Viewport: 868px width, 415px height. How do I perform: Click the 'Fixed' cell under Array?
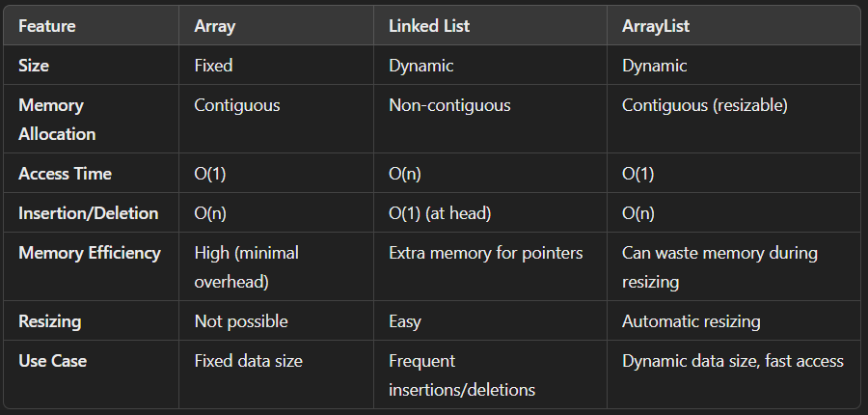[x=215, y=69]
